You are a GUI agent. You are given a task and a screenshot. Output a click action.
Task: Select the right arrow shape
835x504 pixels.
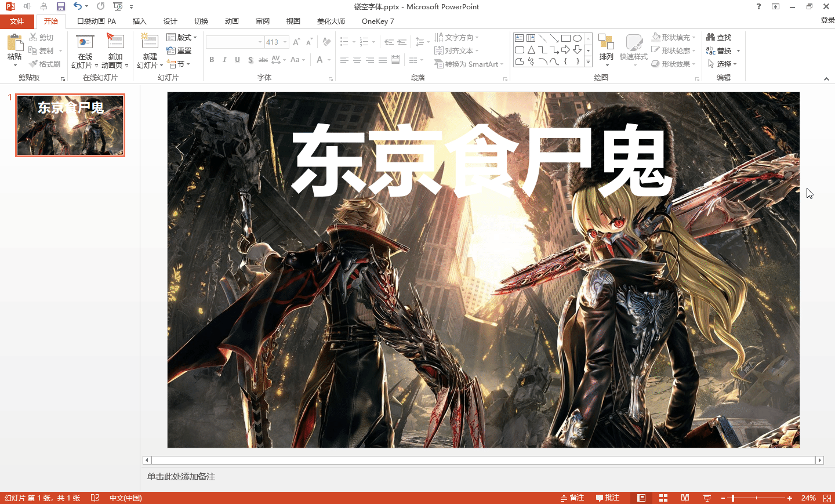(565, 50)
